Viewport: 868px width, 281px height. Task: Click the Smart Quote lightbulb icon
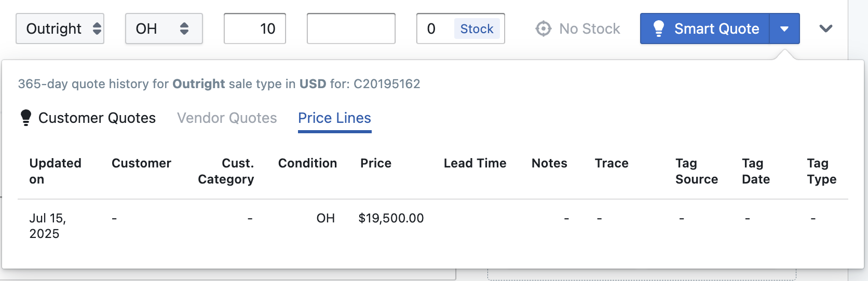coord(658,29)
